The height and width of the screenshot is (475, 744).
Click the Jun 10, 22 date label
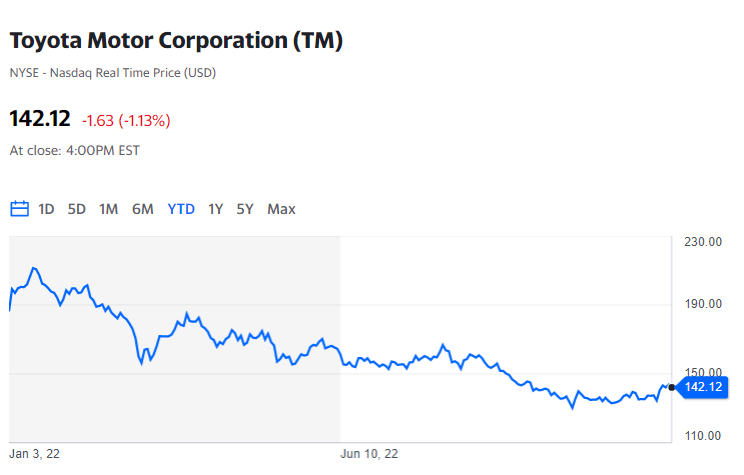tap(370, 453)
